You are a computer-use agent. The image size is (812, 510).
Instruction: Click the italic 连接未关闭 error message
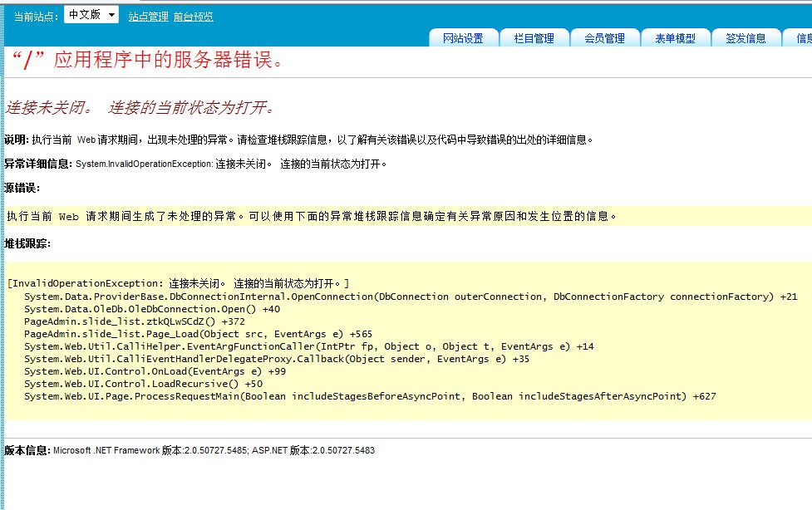click(x=140, y=108)
